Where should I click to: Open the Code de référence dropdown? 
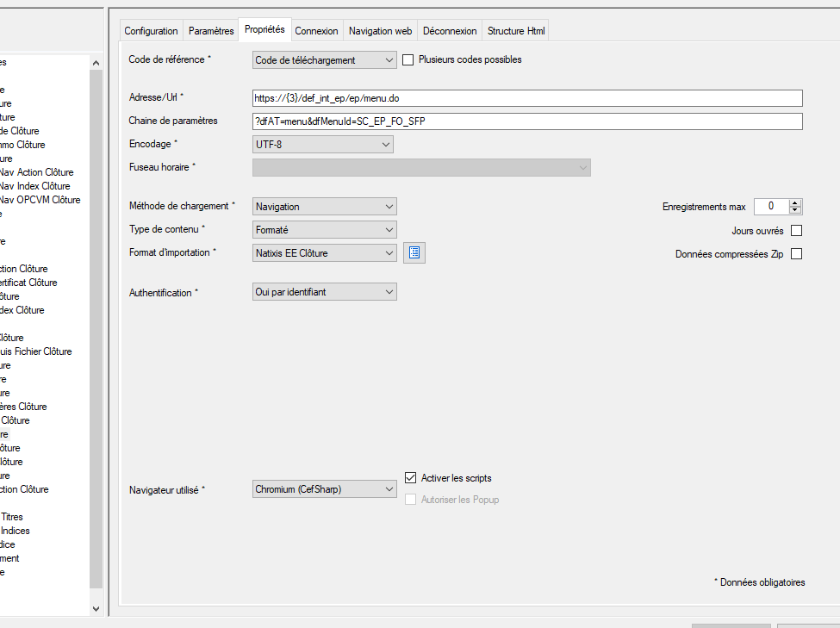pyautogui.click(x=324, y=60)
